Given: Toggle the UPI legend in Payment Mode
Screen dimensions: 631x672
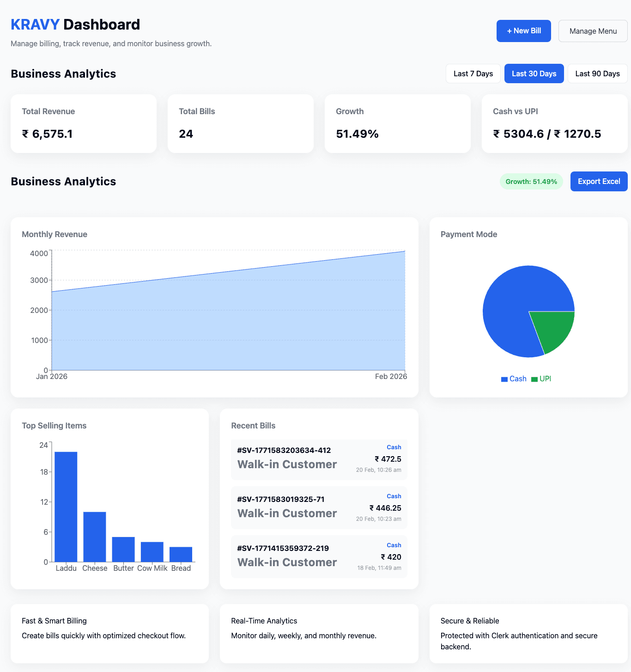Looking at the screenshot, I should pyautogui.click(x=541, y=379).
